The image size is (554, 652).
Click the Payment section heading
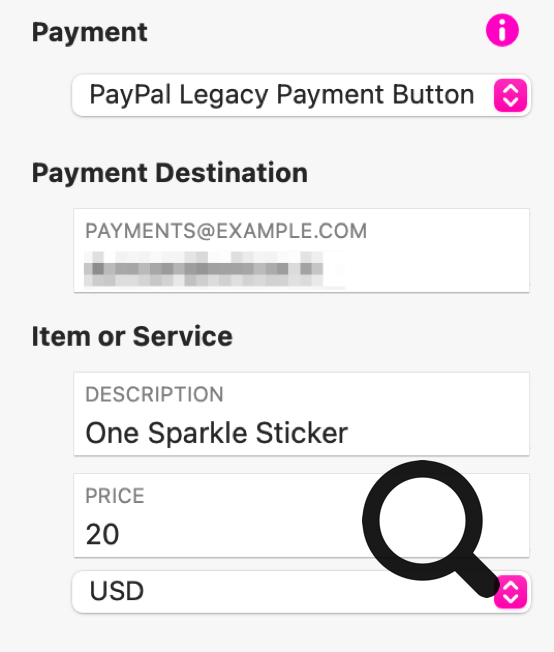[x=89, y=33]
